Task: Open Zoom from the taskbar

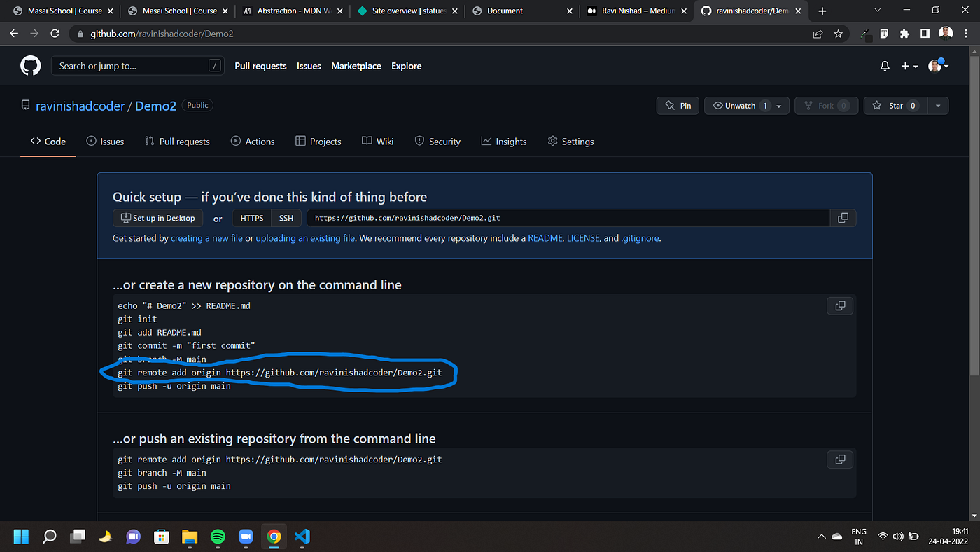Action: pos(246,537)
